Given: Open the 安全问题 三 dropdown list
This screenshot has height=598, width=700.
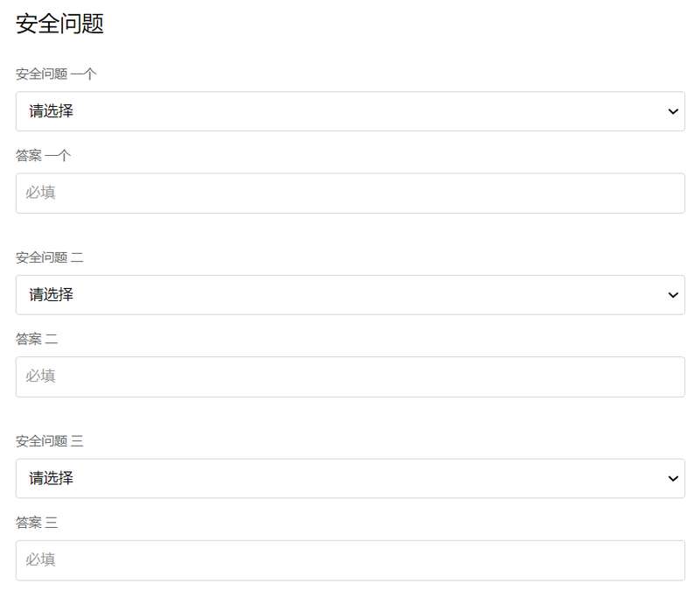Looking at the screenshot, I should [x=350, y=478].
